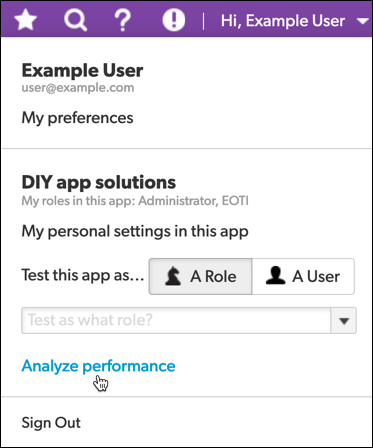Switch to the A User test option

click(x=303, y=276)
